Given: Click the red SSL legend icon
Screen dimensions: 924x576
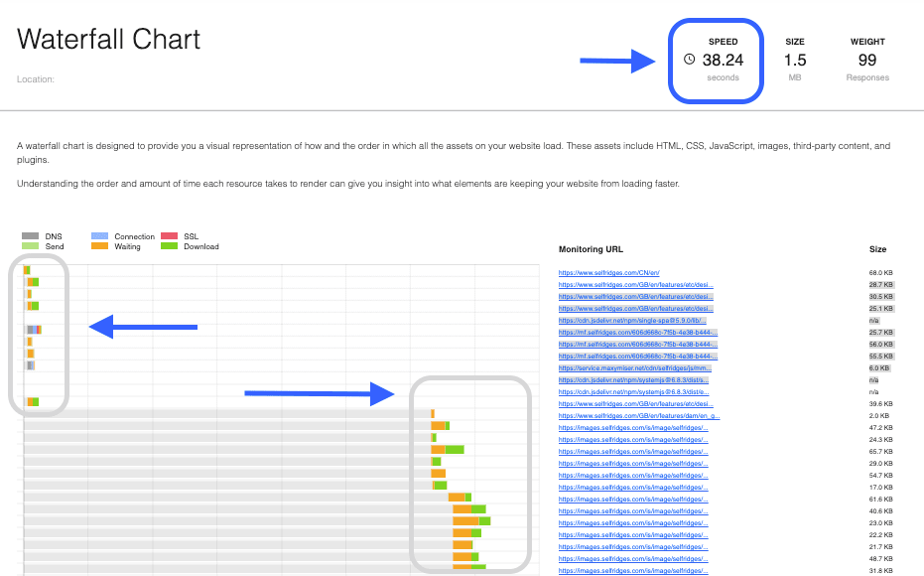Looking at the screenshot, I should coord(168,236).
